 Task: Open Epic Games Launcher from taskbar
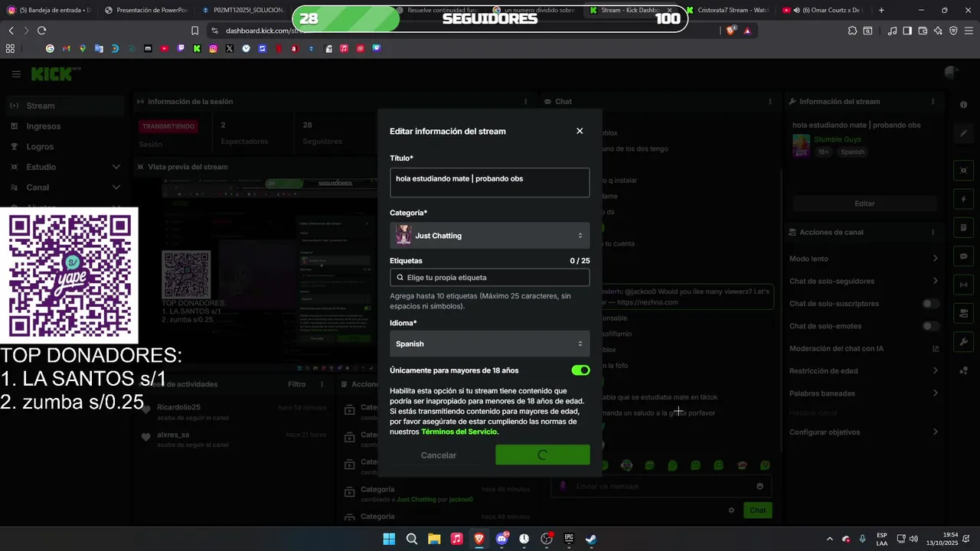coord(569,539)
